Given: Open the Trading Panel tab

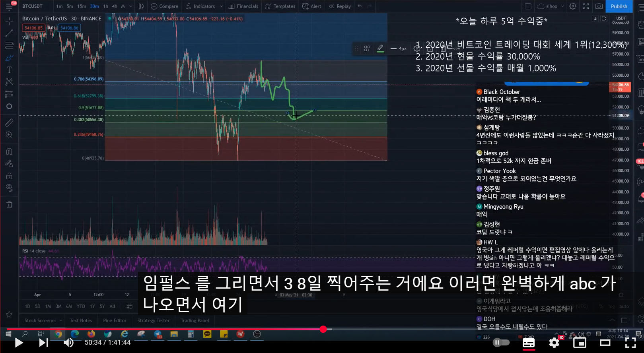Looking at the screenshot, I should tap(195, 320).
